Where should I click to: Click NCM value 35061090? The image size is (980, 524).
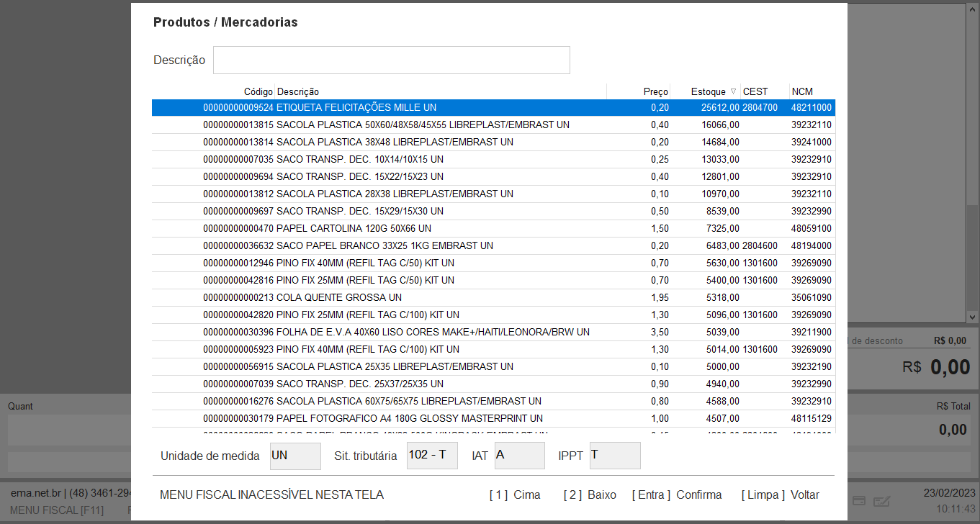click(812, 297)
